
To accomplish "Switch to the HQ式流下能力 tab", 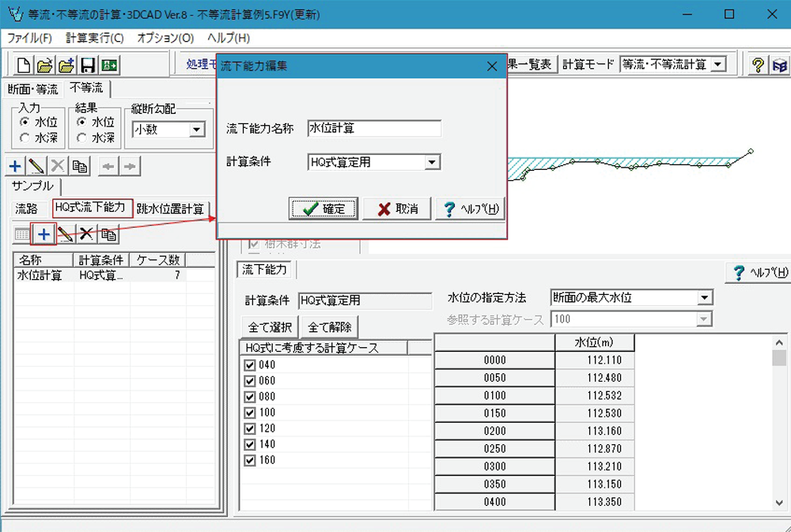I will [93, 208].
